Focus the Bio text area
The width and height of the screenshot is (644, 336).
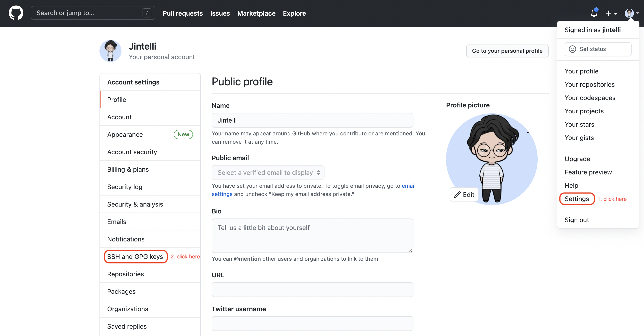pyautogui.click(x=312, y=235)
